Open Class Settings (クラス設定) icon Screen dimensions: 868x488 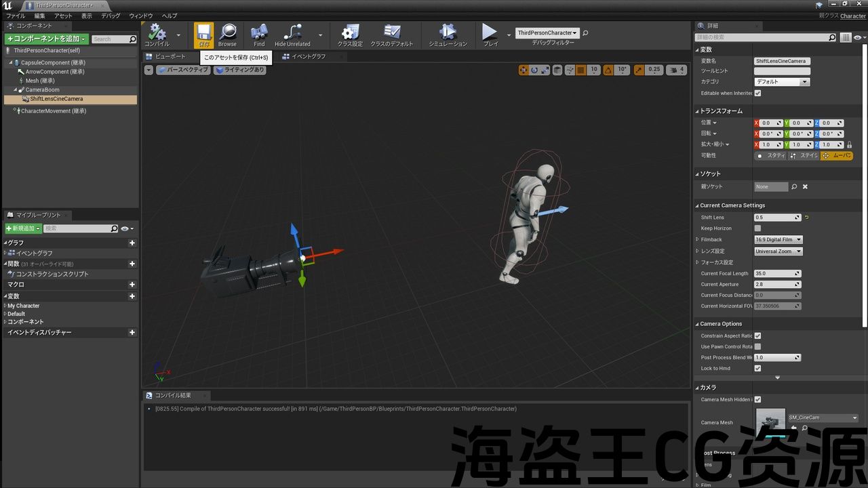point(350,33)
